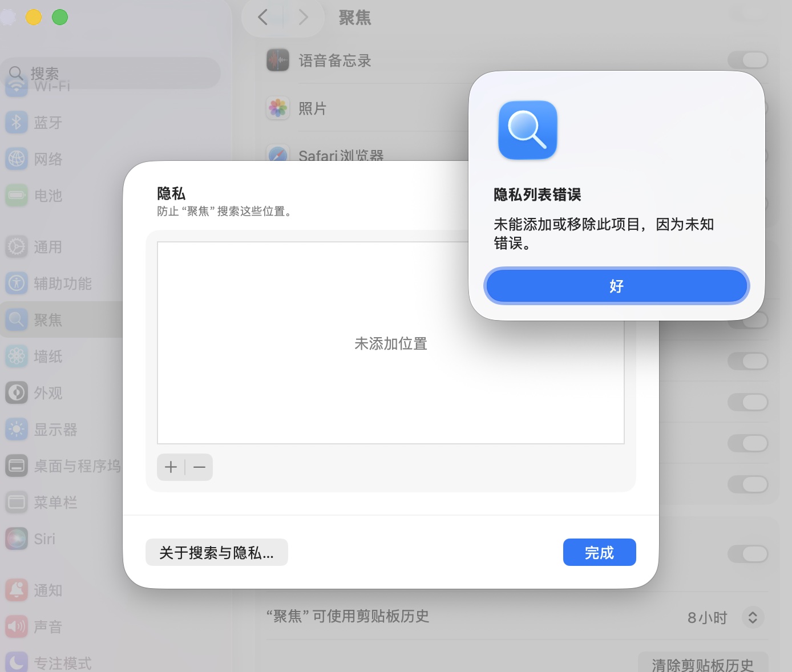
Task: Go back with the left chevron
Action: click(262, 17)
